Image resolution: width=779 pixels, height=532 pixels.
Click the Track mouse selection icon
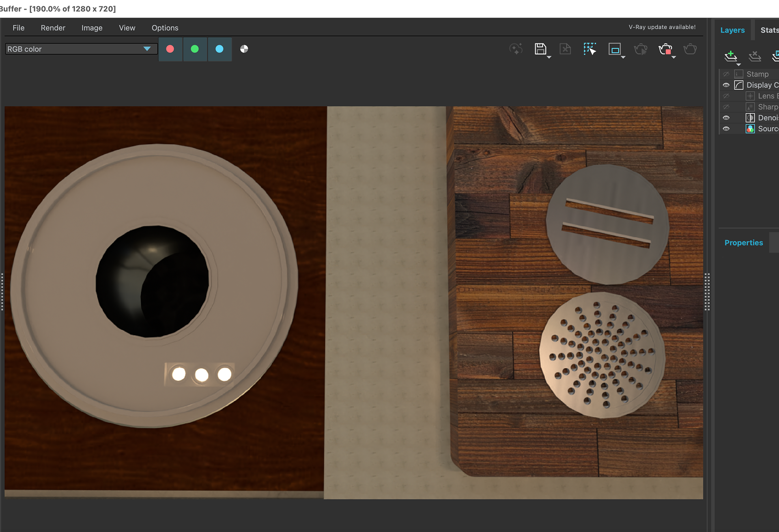(x=590, y=49)
